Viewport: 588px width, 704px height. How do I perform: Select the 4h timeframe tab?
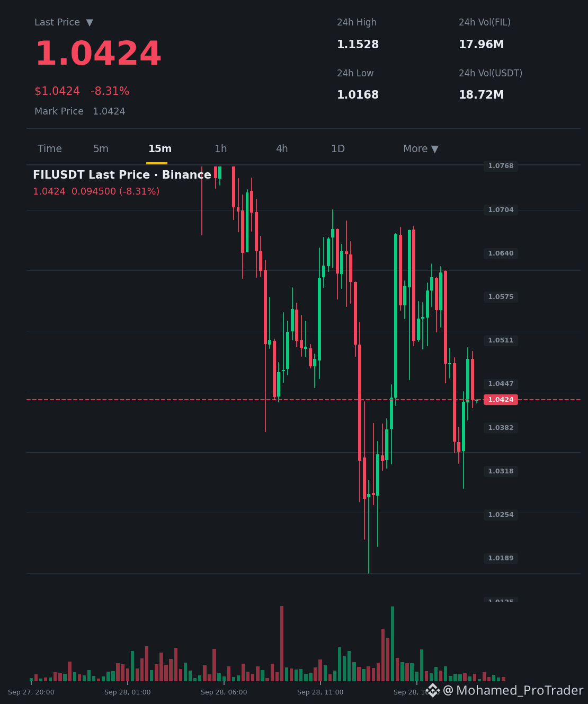[x=282, y=149]
